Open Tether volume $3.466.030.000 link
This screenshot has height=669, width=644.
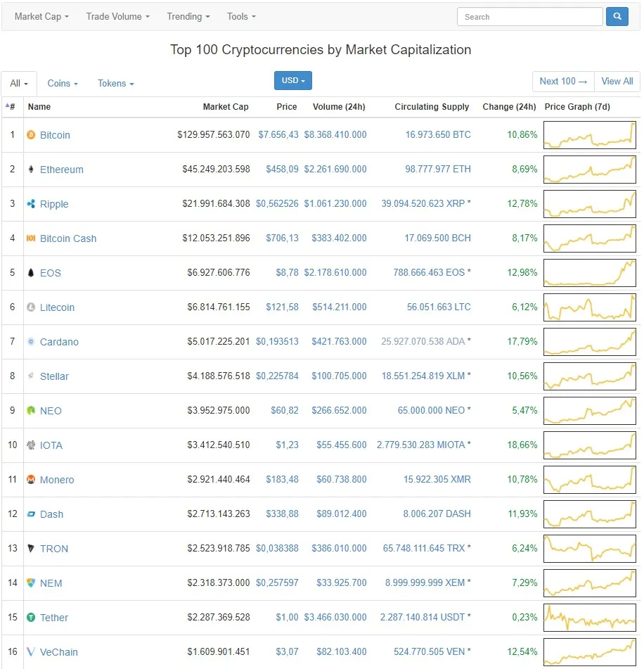[x=335, y=617]
